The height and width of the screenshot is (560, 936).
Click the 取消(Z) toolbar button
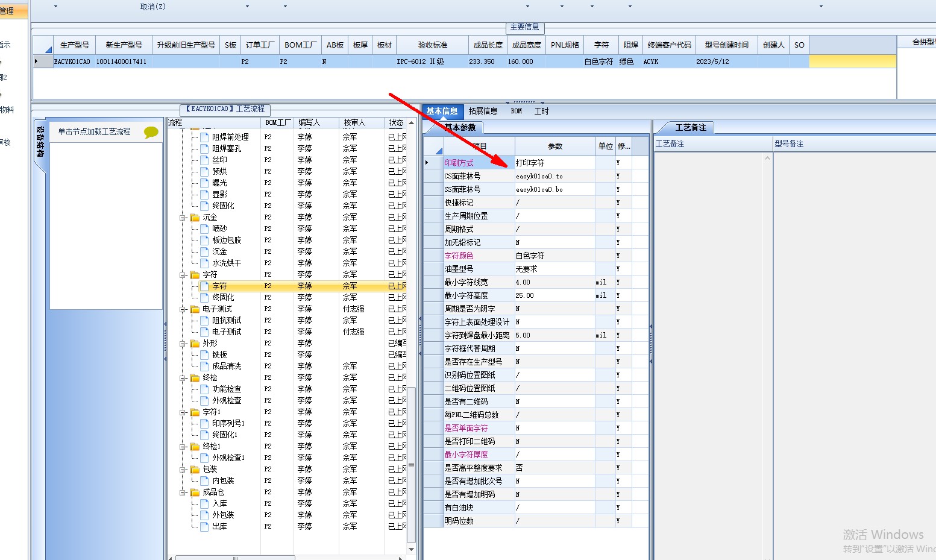pos(153,7)
